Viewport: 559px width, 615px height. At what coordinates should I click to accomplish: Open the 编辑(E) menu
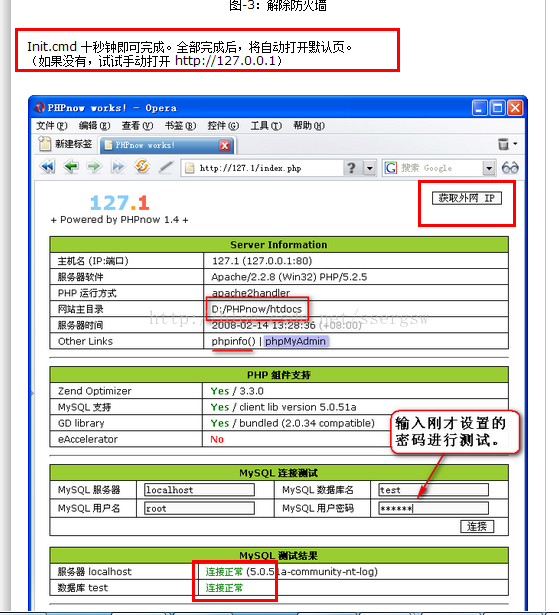(94, 126)
